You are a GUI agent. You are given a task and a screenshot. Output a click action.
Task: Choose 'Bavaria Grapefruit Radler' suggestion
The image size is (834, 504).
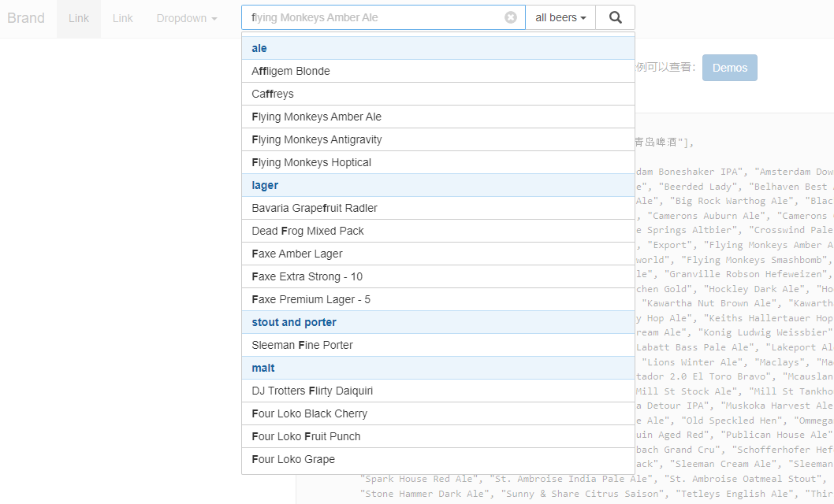pos(438,208)
